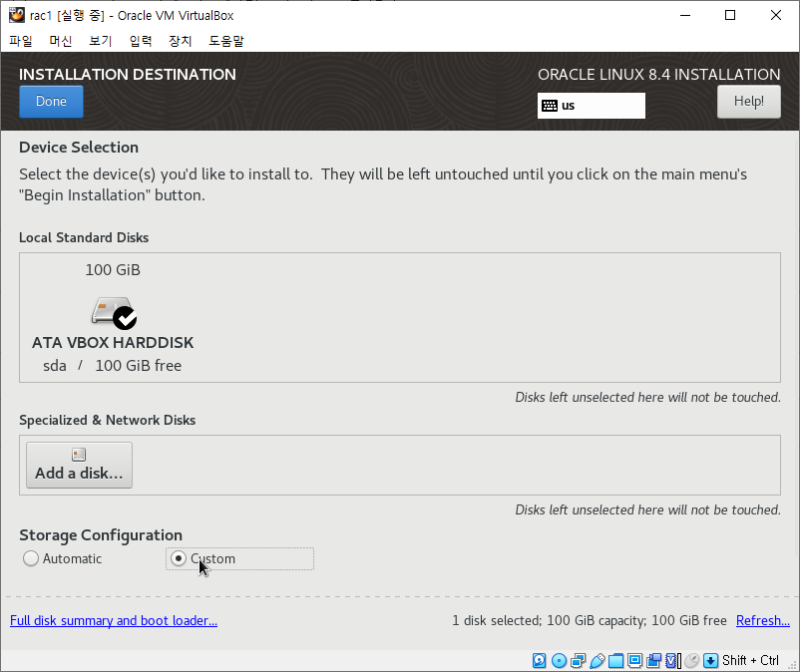Click the Local Standard Disks heading
Image resolution: width=800 pixels, height=672 pixels.
84,237
